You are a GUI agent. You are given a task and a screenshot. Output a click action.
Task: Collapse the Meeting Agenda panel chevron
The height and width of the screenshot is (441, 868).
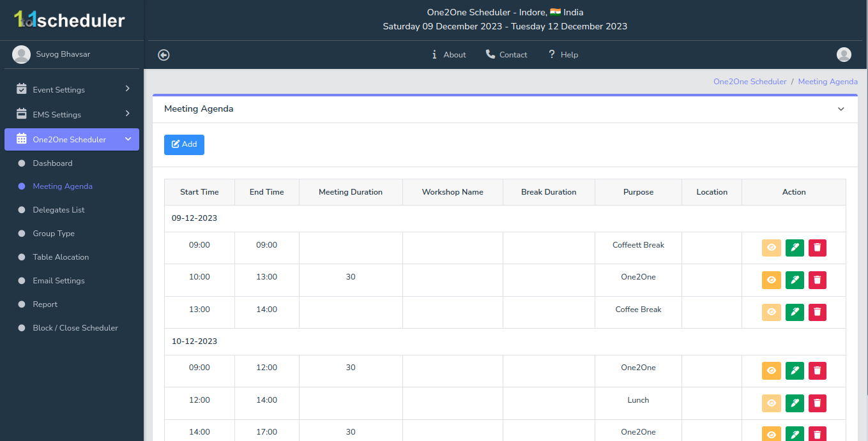point(841,109)
